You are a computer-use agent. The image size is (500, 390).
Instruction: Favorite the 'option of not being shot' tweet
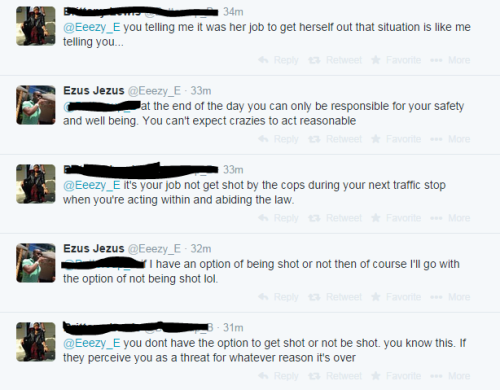tap(396, 297)
